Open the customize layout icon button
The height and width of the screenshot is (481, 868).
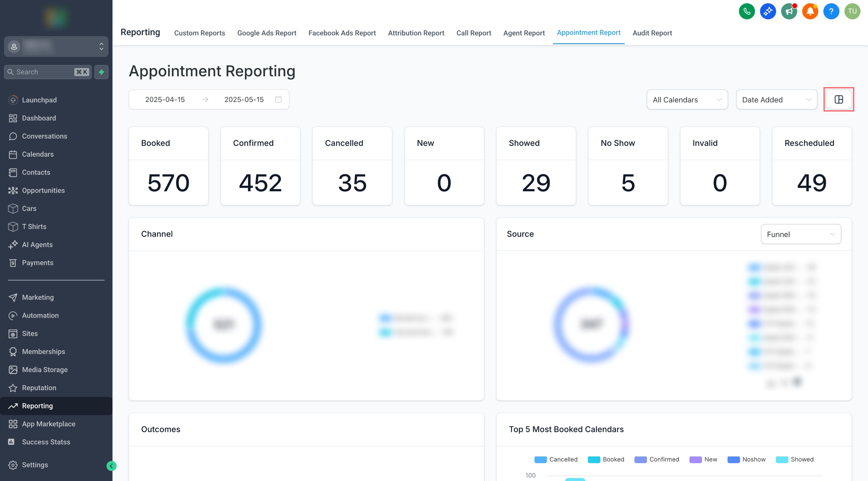[838, 99]
